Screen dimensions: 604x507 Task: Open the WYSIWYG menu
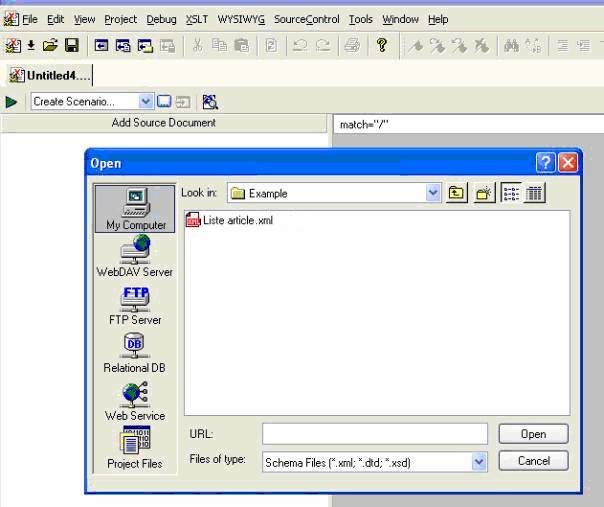tap(241, 19)
